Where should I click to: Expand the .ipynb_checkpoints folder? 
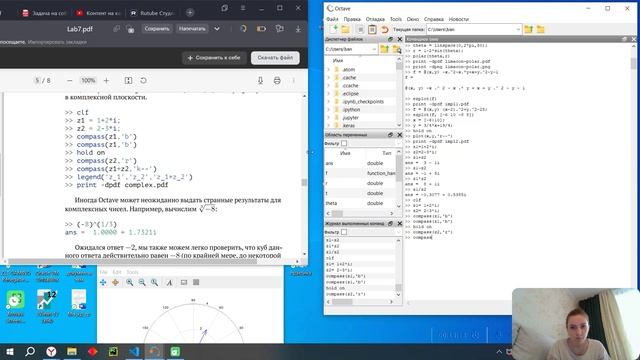point(328,101)
